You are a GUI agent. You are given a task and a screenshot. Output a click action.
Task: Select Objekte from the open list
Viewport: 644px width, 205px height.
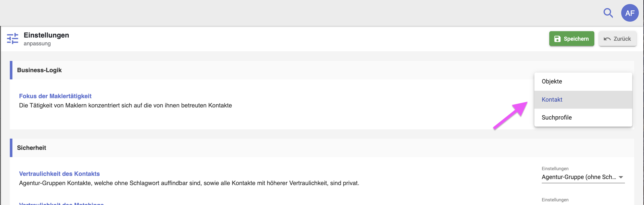[x=583, y=81]
